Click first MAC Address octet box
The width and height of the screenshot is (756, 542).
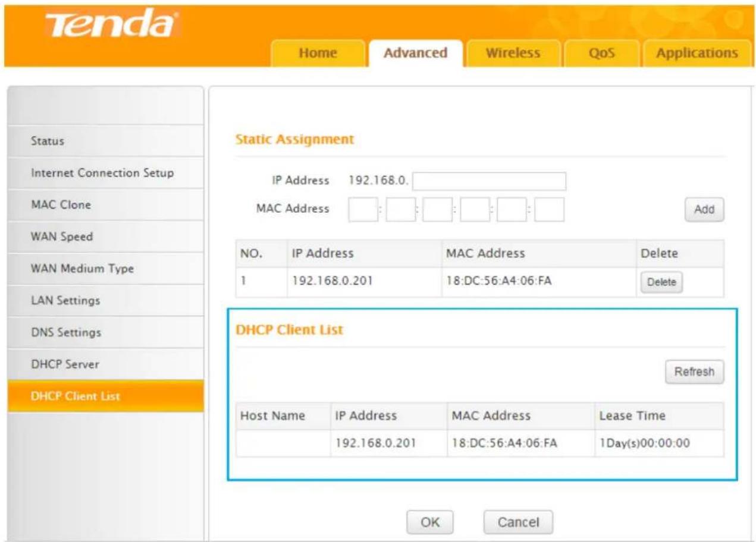point(363,209)
